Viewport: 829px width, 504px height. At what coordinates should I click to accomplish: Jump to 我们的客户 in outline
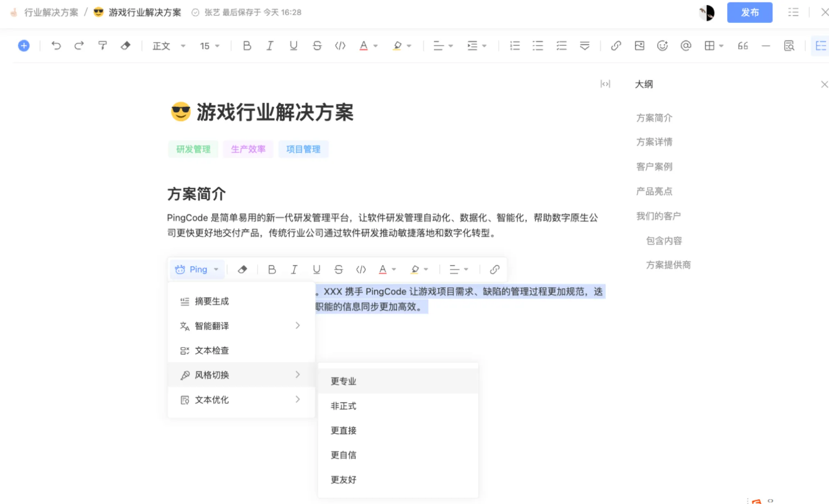coord(658,216)
